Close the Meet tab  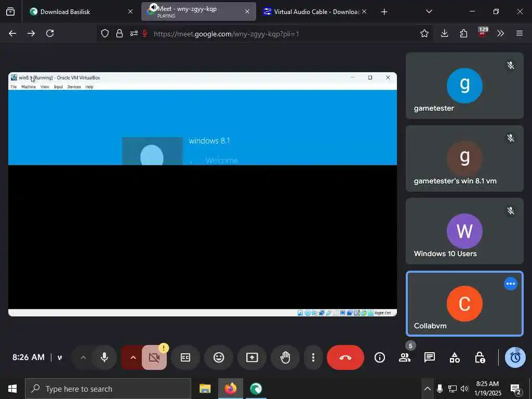[x=247, y=11]
